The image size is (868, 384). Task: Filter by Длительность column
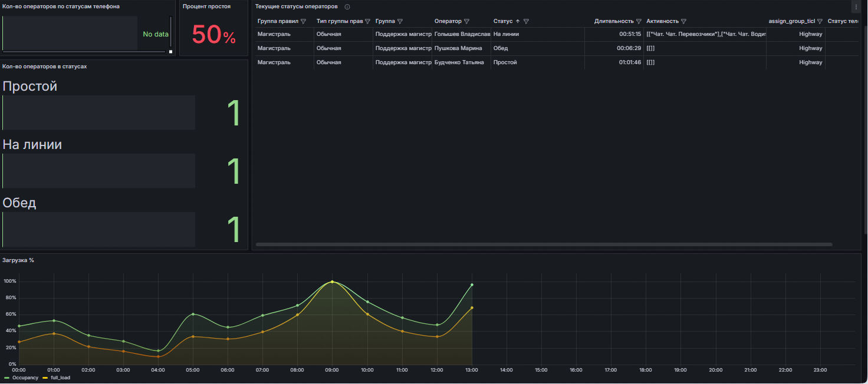[639, 21]
